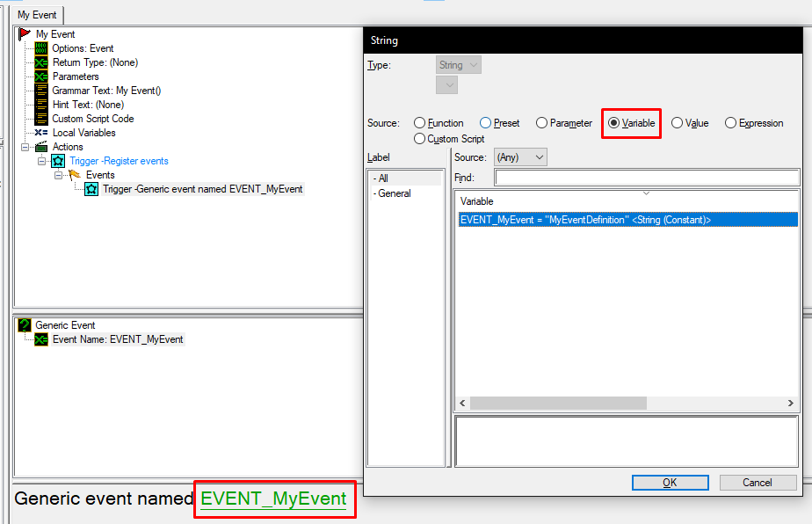Image resolution: width=812 pixels, height=524 pixels.
Task: Select the Events tree item label
Action: [x=100, y=175]
